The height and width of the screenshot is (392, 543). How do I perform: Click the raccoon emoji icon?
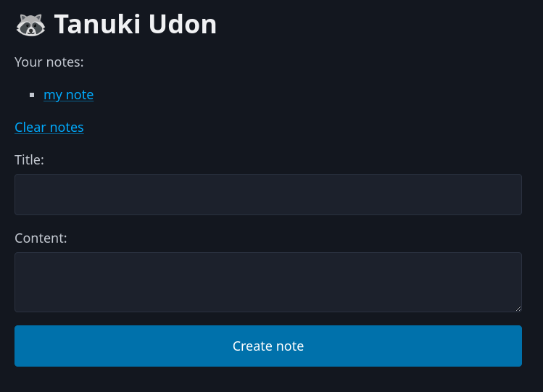coord(30,25)
